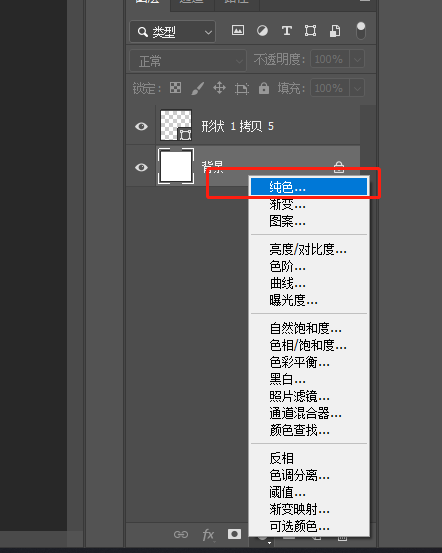Viewport: 442px width, 553px height.
Task: Filter for type layers icon
Action: pyautogui.click(x=287, y=31)
